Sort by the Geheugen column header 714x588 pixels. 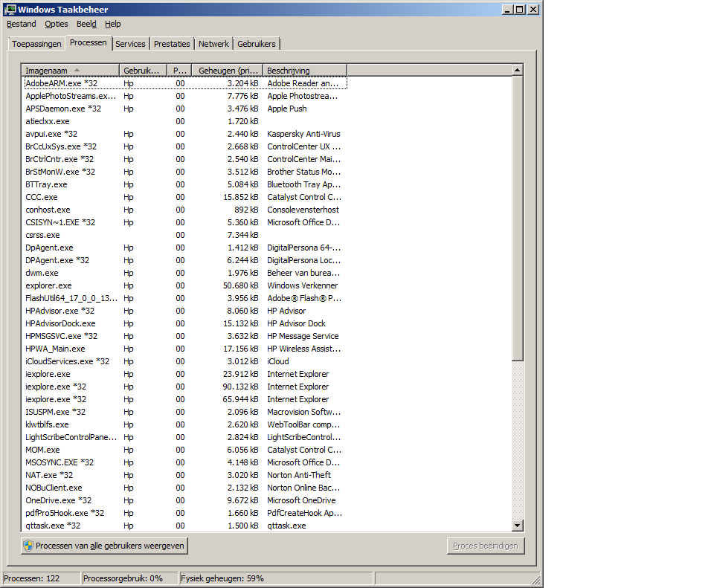click(x=228, y=71)
